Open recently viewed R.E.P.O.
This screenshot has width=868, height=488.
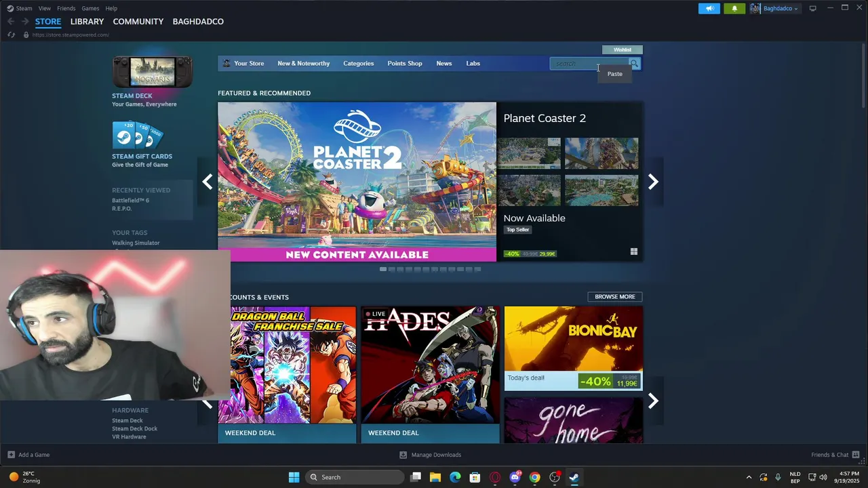click(x=122, y=209)
